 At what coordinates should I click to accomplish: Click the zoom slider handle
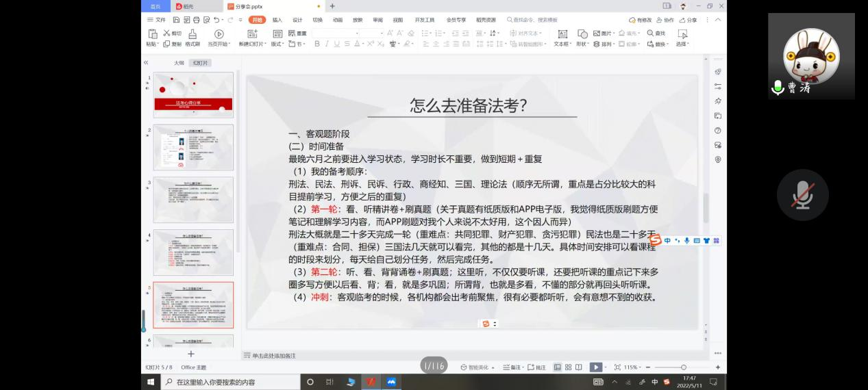coord(683,367)
